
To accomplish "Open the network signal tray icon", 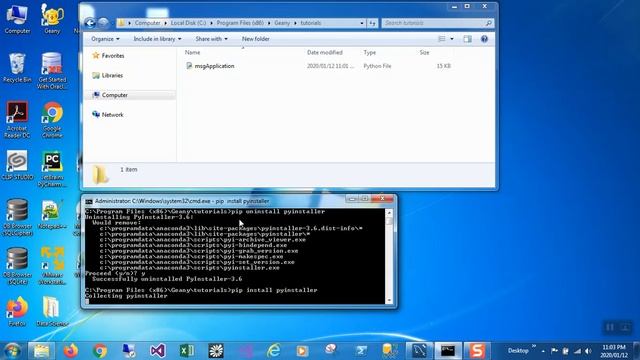I will [577, 351].
